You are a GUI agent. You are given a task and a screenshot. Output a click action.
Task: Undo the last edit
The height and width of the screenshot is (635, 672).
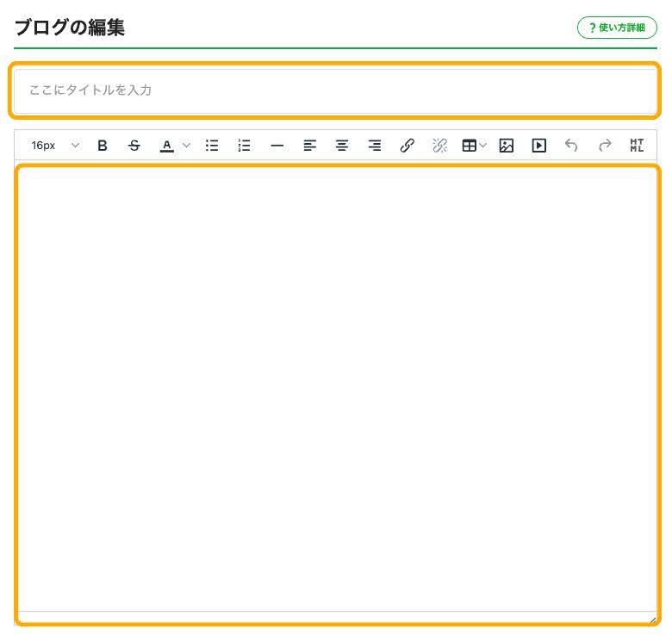571,146
